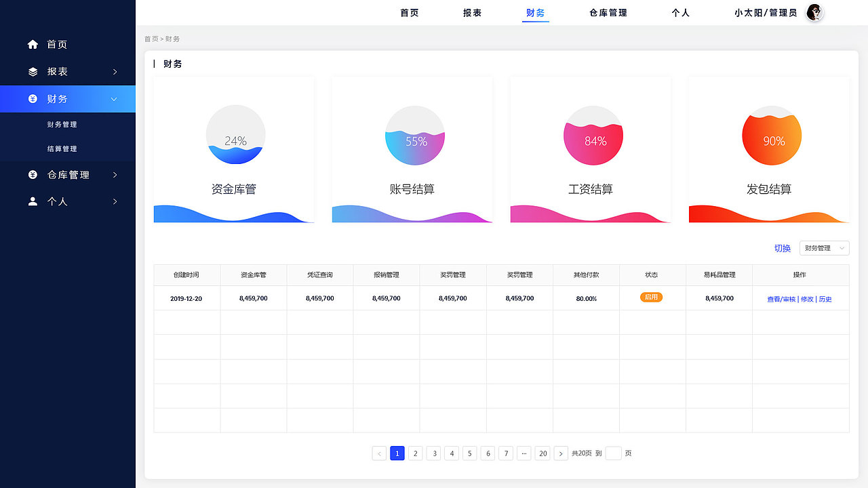This screenshot has height=488, width=868.
Task: Click the 工资结算 84% progress circle
Action: (x=593, y=136)
